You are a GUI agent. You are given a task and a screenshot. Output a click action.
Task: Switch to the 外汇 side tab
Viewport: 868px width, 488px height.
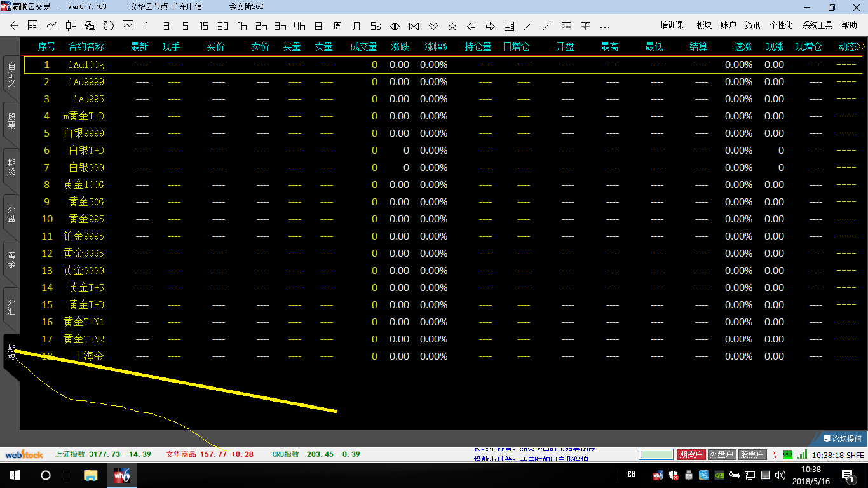point(11,306)
